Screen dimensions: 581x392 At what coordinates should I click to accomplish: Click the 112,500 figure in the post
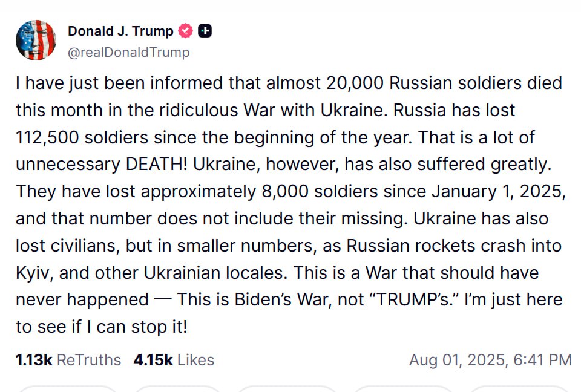[x=47, y=137]
